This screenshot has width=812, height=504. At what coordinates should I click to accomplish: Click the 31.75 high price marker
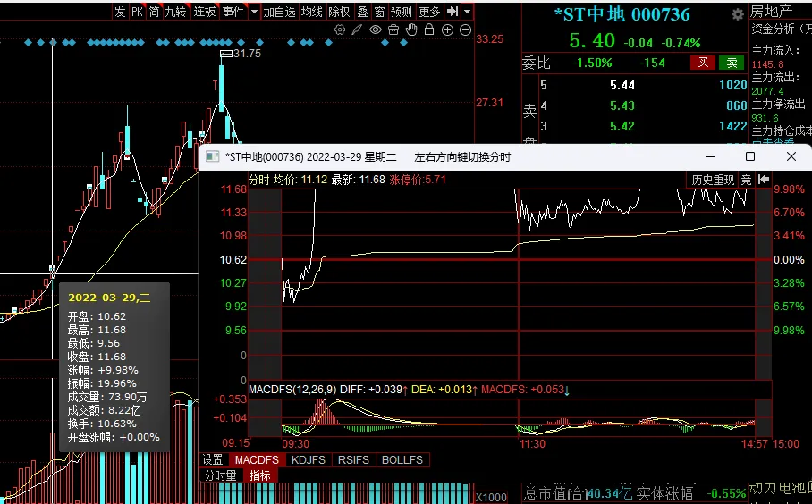click(x=247, y=54)
